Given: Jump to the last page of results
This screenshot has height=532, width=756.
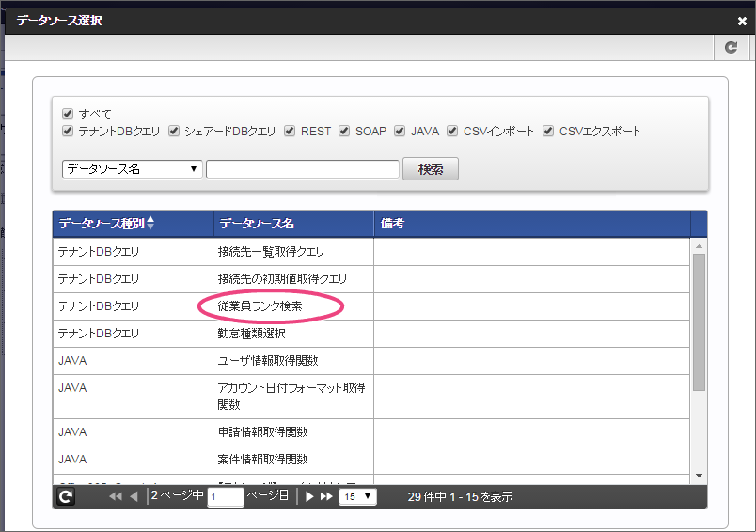Looking at the screenshot, I should coord(326,497).
